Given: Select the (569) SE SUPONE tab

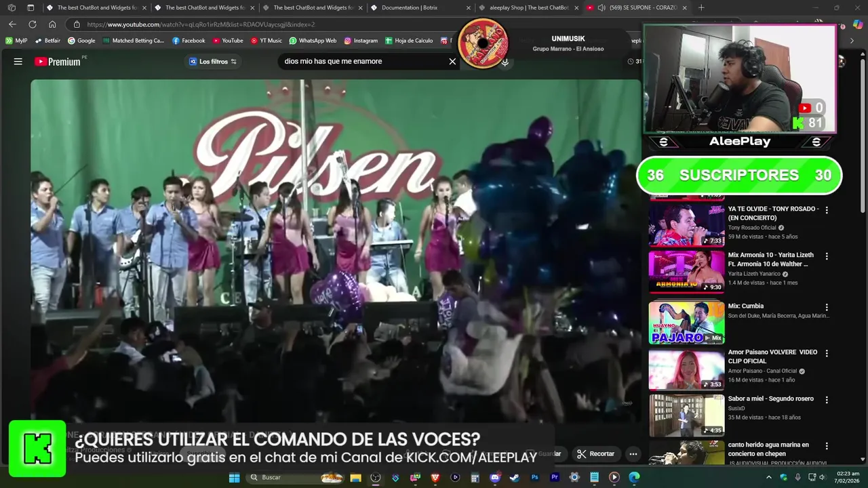Looking at the screenshot, I should pyautogui.click(x=637, y=7).
